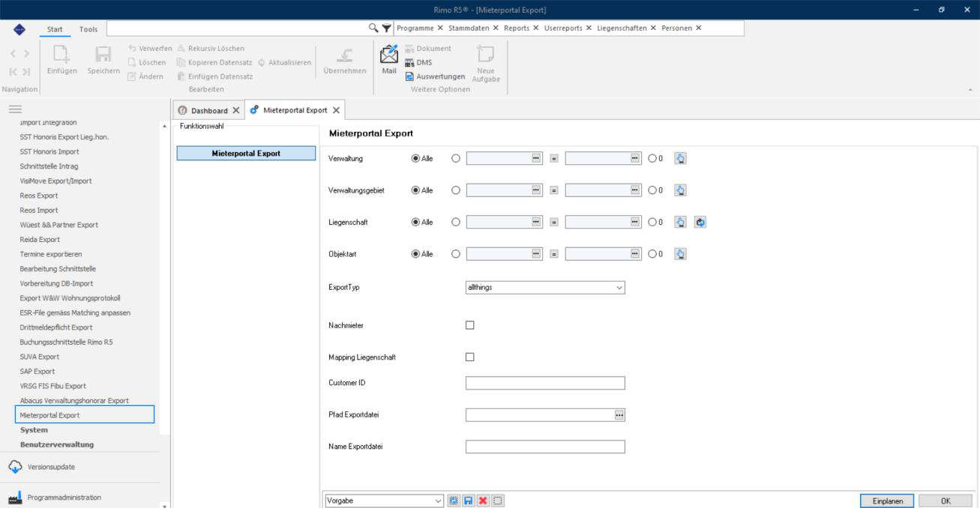The height and width of the screenshot is (508, 980).
Task: Switch to the Tools ribbon tab
Action: click(88, 28)
